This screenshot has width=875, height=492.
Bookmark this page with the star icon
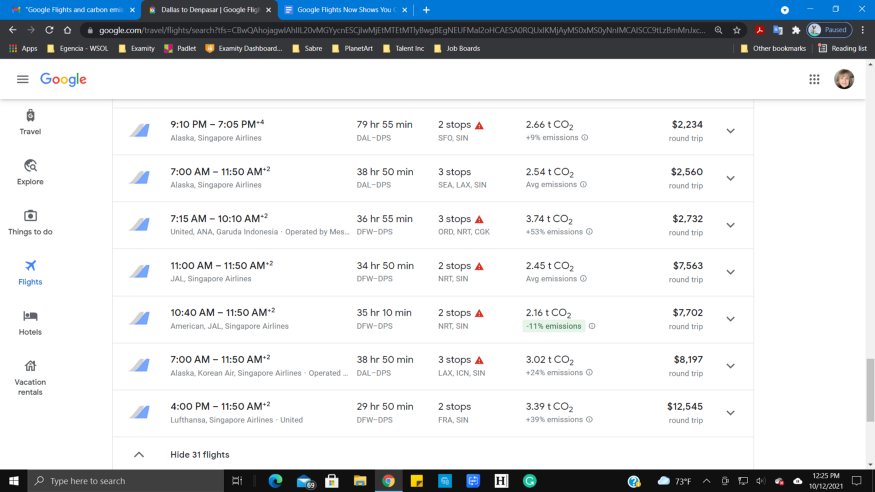tap(737, 30)
